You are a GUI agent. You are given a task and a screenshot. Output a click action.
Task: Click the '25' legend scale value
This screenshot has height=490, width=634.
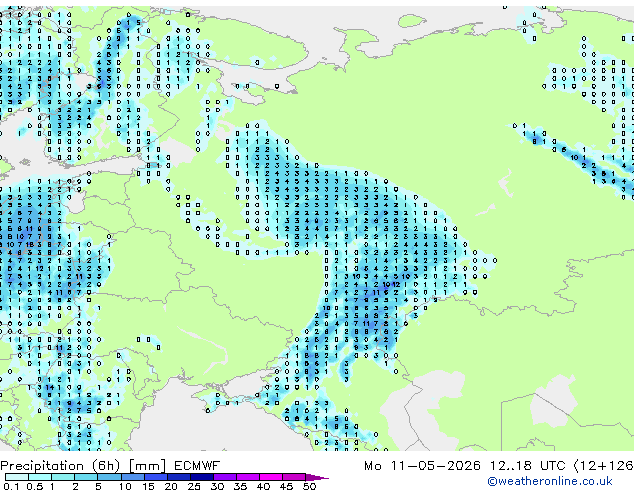194,486
